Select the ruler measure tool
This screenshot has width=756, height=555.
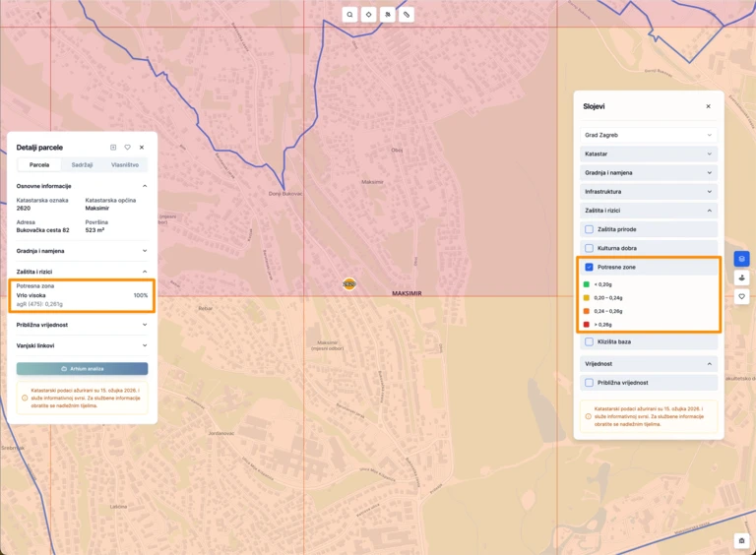(407, 15)
